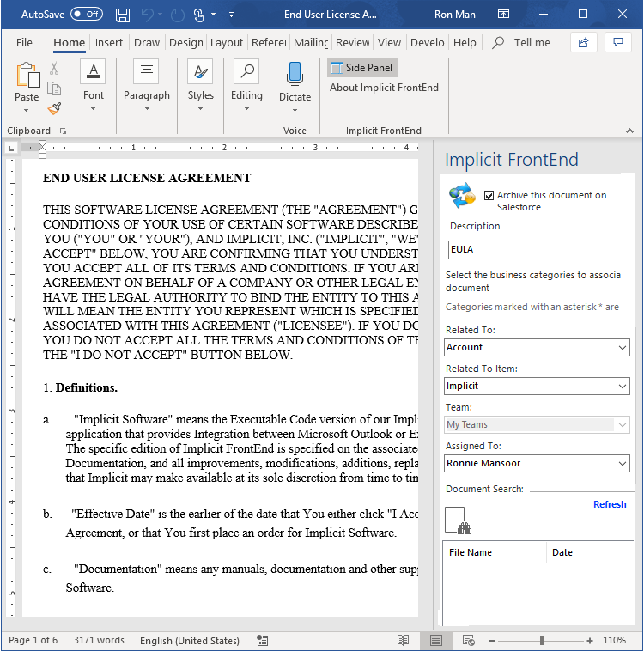Click the Refresh link

610,504
